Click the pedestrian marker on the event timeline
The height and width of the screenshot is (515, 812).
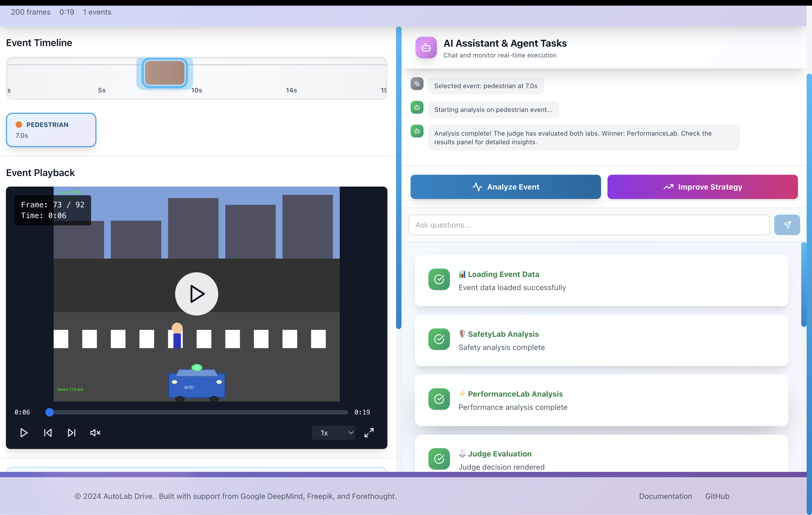tap(165, 73)
